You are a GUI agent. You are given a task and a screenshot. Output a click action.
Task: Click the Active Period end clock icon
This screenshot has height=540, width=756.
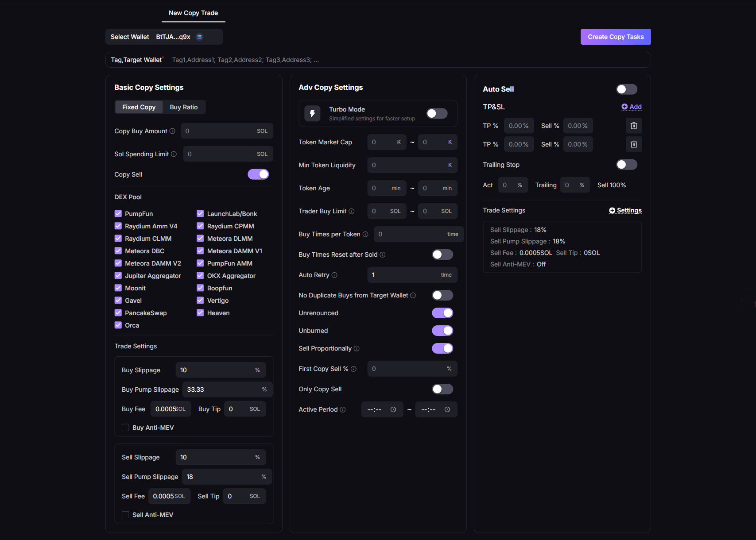[x=447, y=409]
